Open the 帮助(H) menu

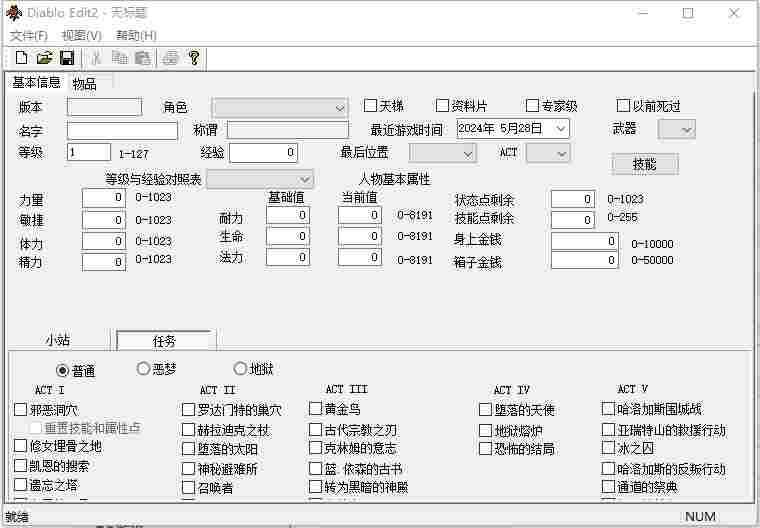(136, 35)
